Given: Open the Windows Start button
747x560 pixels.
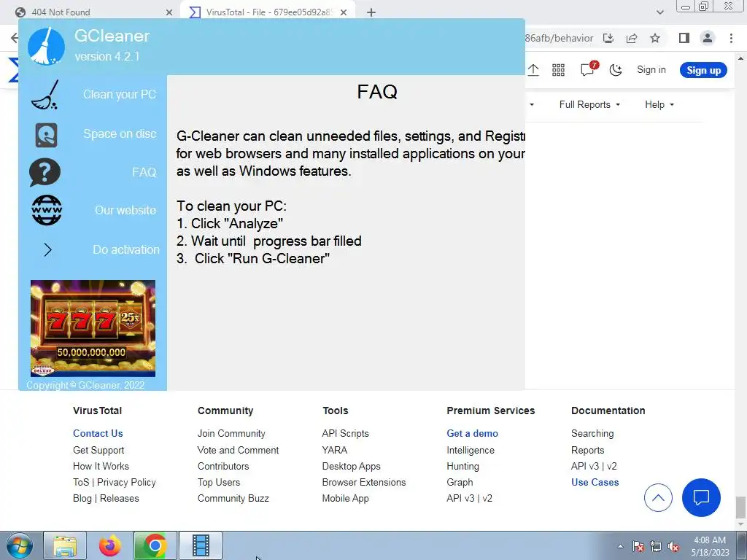Looking at the screenshot, I should click(x=20, y=546).
